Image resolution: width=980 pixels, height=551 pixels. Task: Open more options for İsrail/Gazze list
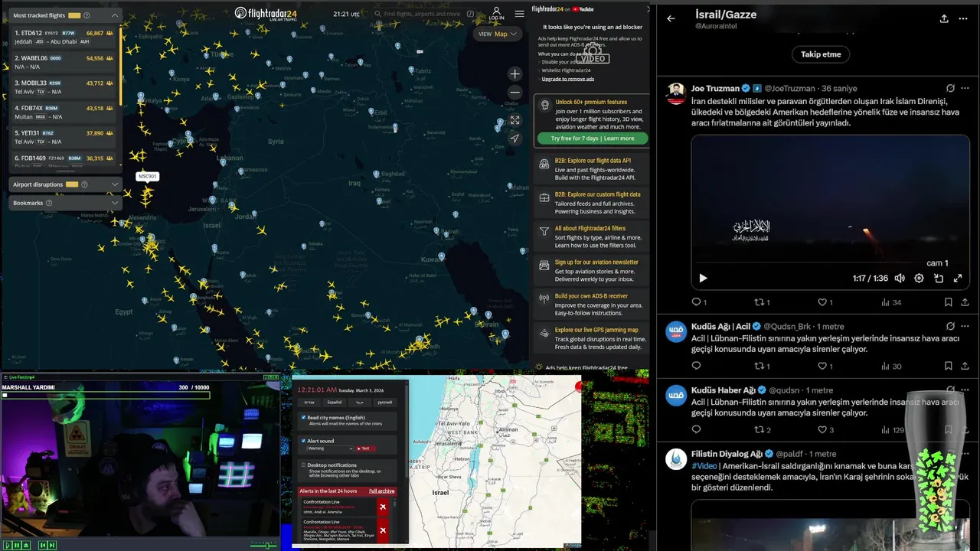[965, 18]
